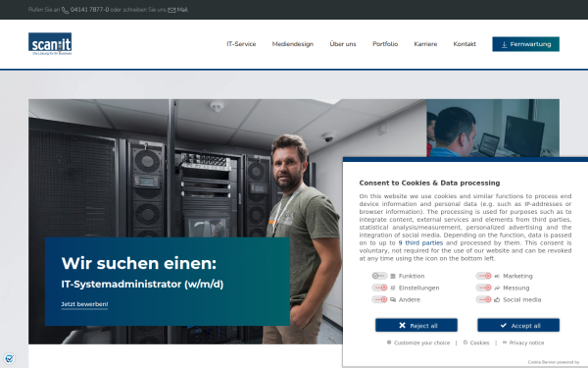Click the cookie icon beside Cookies link
Viewport: 588px width, 368px height.
pos(465,342)
